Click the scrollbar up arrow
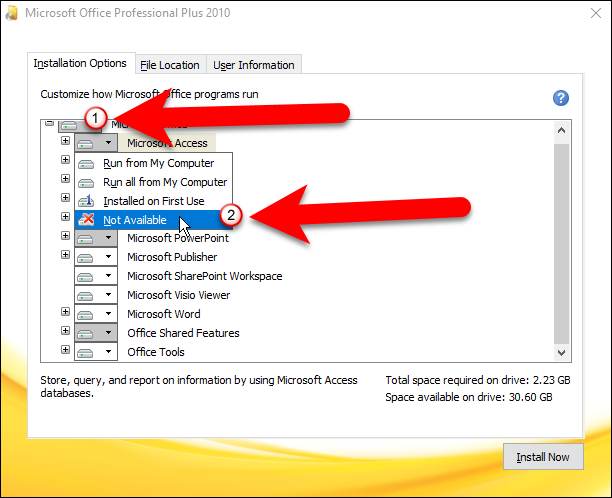 (x=562, y=131)
